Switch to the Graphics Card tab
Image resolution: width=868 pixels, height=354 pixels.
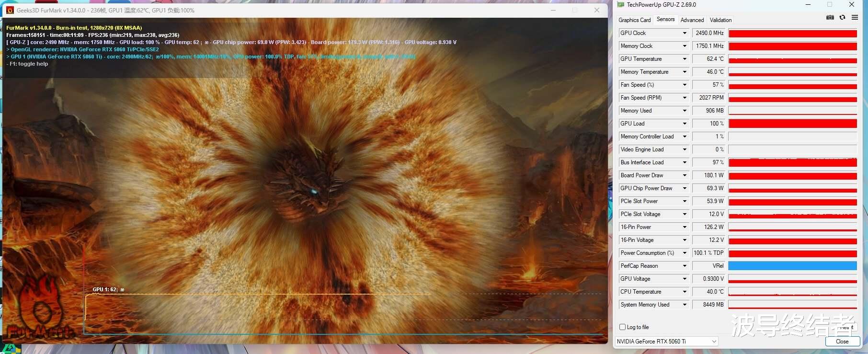tap(635, 20)
